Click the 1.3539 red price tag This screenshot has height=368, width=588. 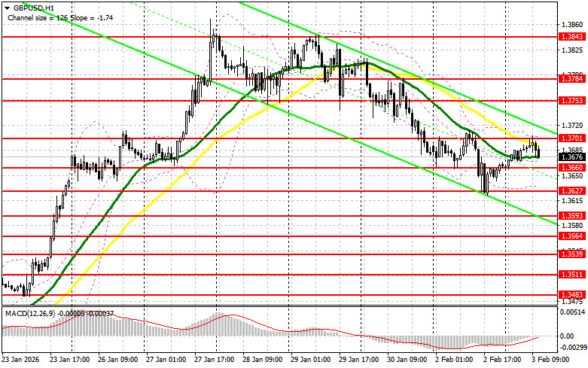coord(571,254)
